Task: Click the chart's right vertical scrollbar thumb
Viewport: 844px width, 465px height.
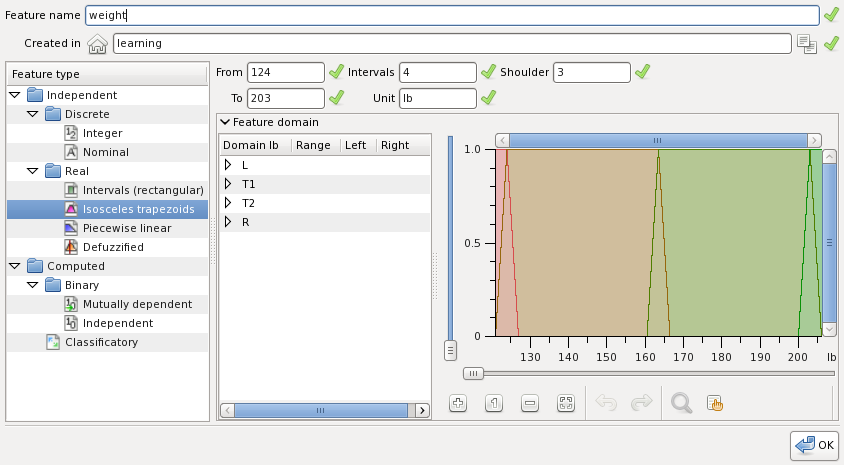Action: click(829, 242)
